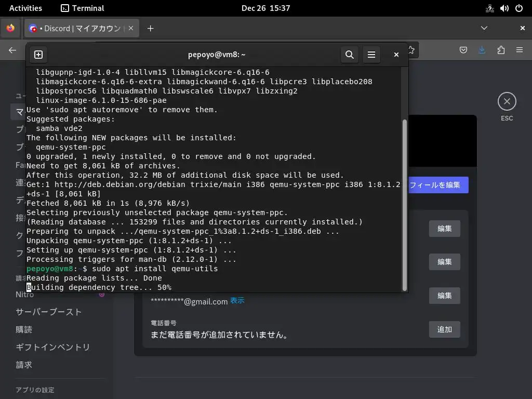Screen dimensions: 532x399
Task: Close Discord settings with the ESC circle button
Action: (x=507, y=101)
